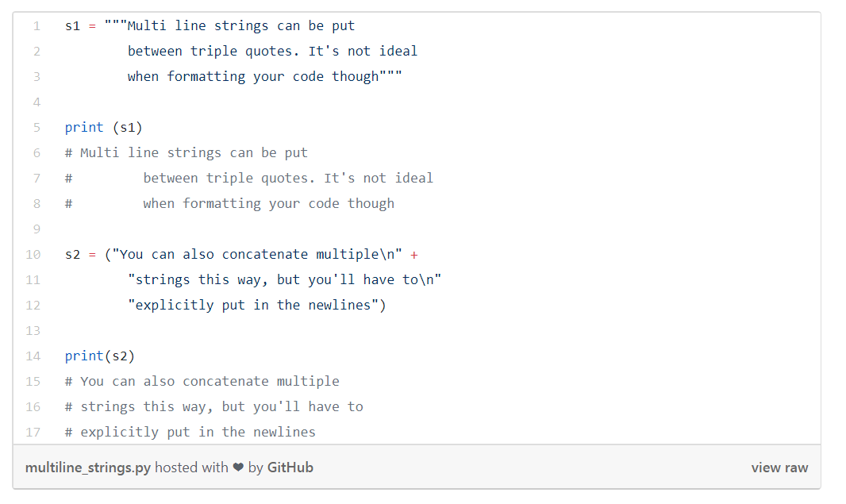This screenshot has height=504, width=846.
Task: Open the GitHub link in footer
Action: [290, 467]
